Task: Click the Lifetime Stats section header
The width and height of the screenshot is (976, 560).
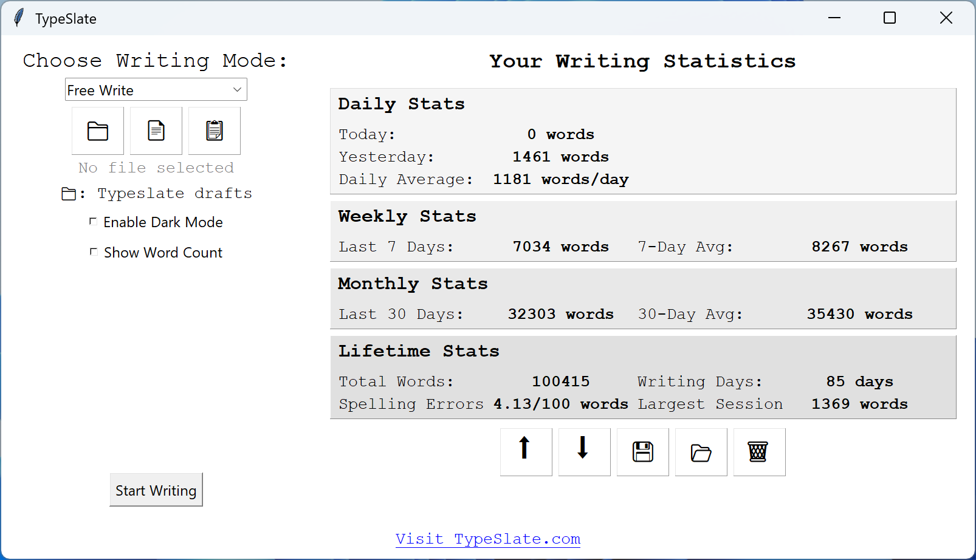Action: (419, 350)
